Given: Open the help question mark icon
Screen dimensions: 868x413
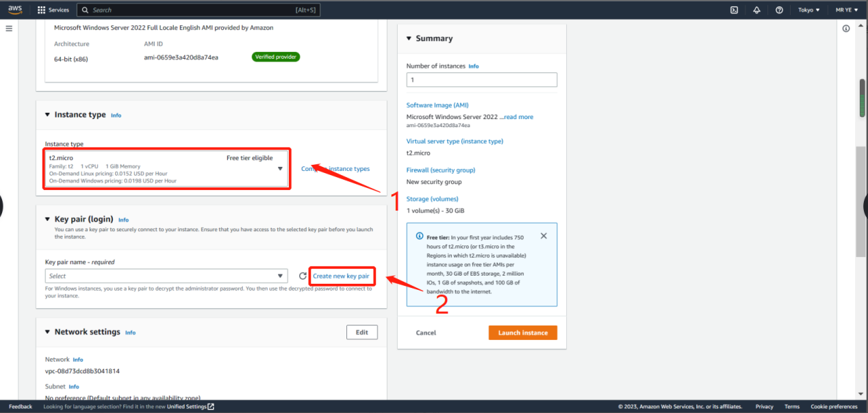Looking at the screenshot, I should (779, 10).
